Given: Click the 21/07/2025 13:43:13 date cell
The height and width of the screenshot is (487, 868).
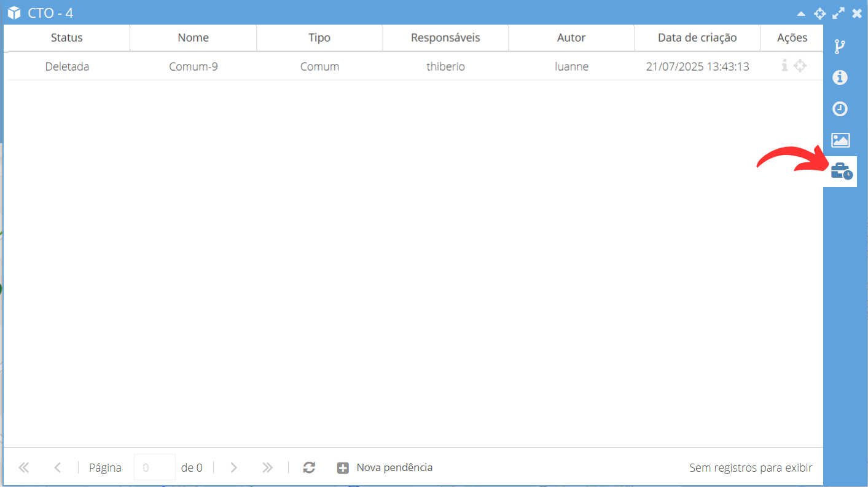Looking at the screenshot, I should click(697, 66).
